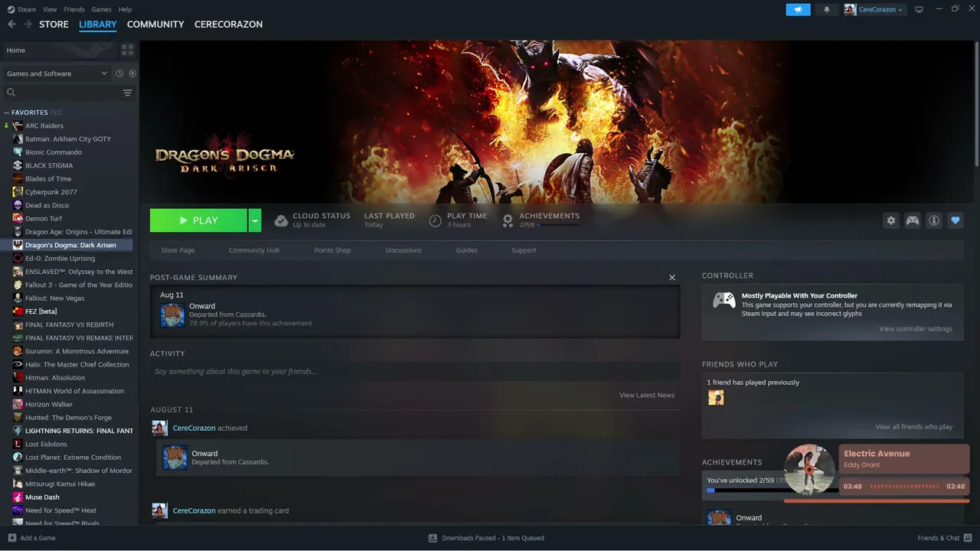This screenshot has height=551, width=980.
Task: Expand the CereCorazon account menu
Action: coord(874,9)
